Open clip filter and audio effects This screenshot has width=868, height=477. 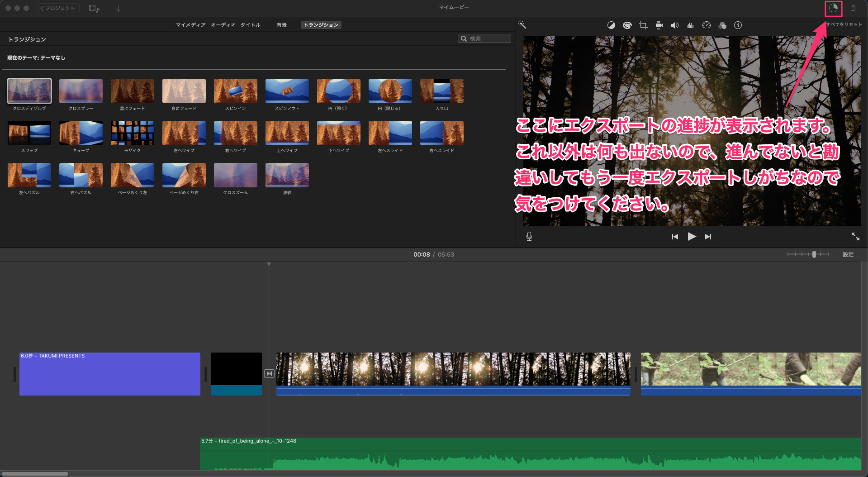pos(722,25)
